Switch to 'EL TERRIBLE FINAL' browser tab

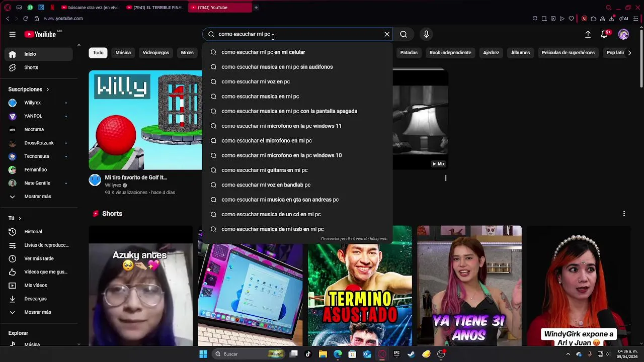click(x=154, y=8)
